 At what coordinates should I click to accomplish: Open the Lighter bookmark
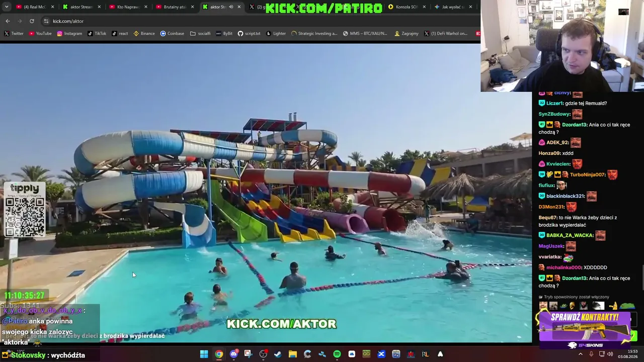click(276, 34)
